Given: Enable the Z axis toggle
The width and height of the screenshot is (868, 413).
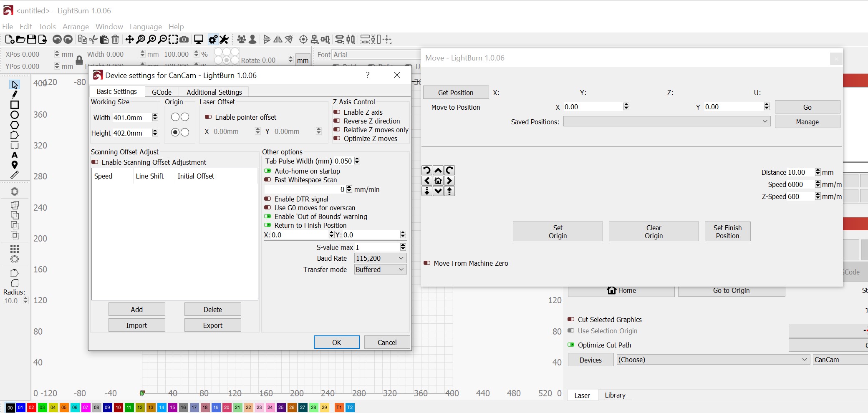Looking at the screenshot, I should 337,112.
